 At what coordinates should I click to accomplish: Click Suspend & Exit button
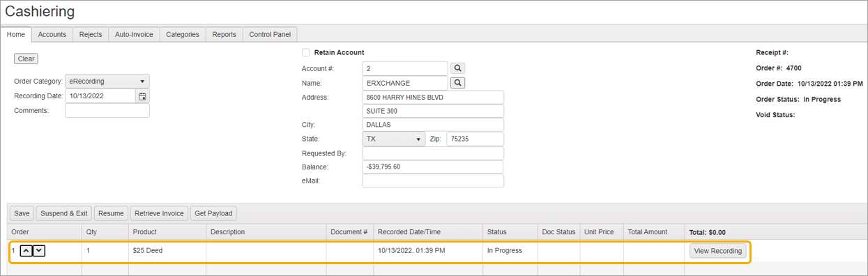point(64,213)
